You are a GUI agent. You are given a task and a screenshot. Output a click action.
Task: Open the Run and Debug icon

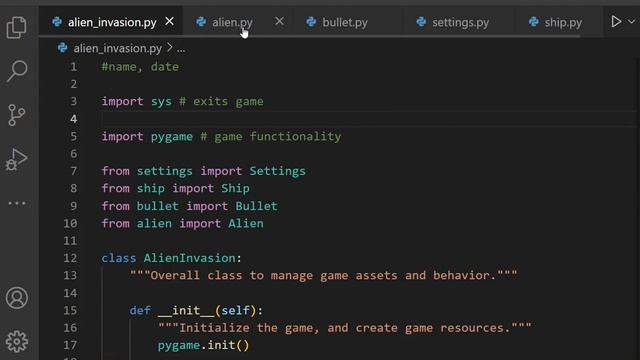[x=16, y=159]
